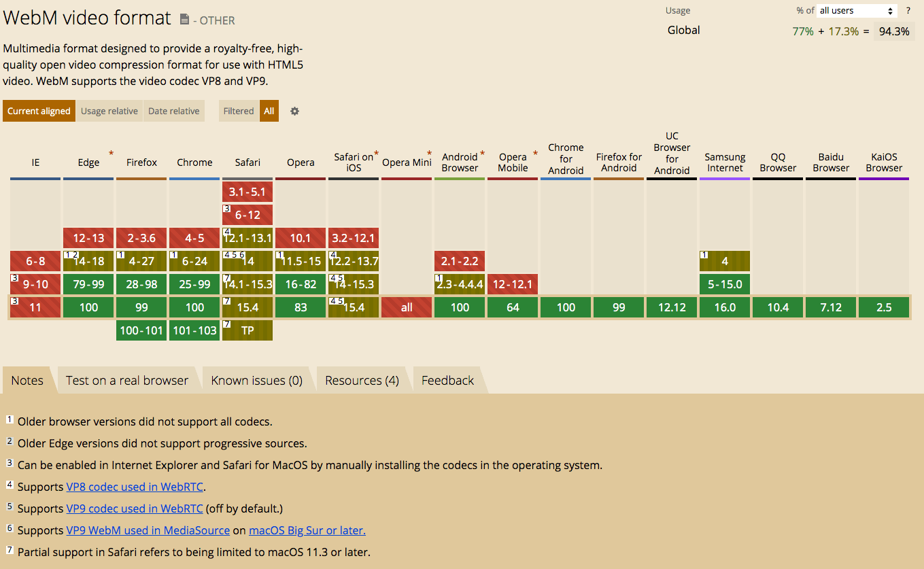This screenshot has height=569, width=924.
Task: Click the Safari 12.1-13.1 version cell
Action: tap(247, 238)
